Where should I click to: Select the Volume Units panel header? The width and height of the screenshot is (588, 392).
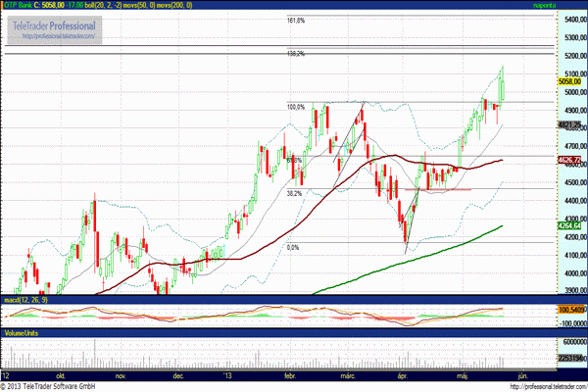pyautogui.click(x=21, y=333)
